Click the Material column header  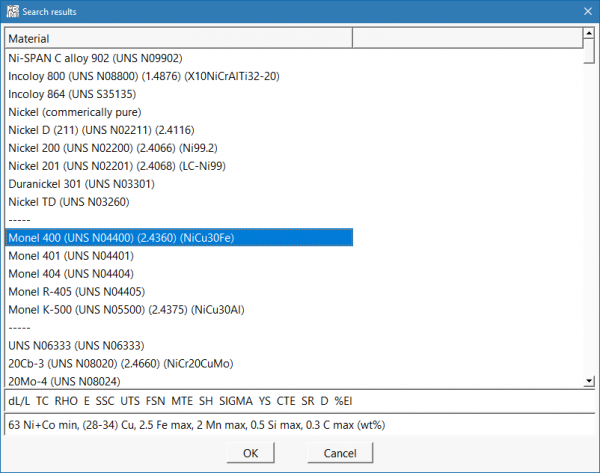point(178,38)
